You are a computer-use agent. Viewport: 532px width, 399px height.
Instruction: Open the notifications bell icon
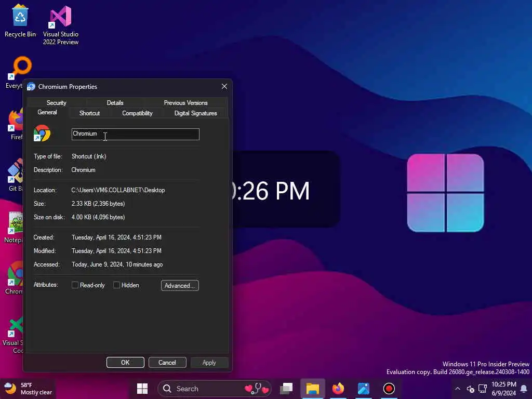coord(524,389)
